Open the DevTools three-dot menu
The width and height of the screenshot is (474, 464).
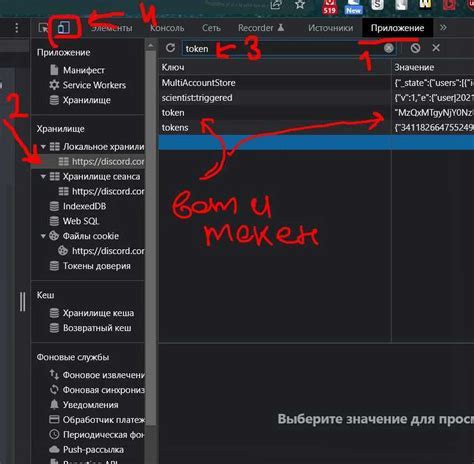[x=17, y=28]
